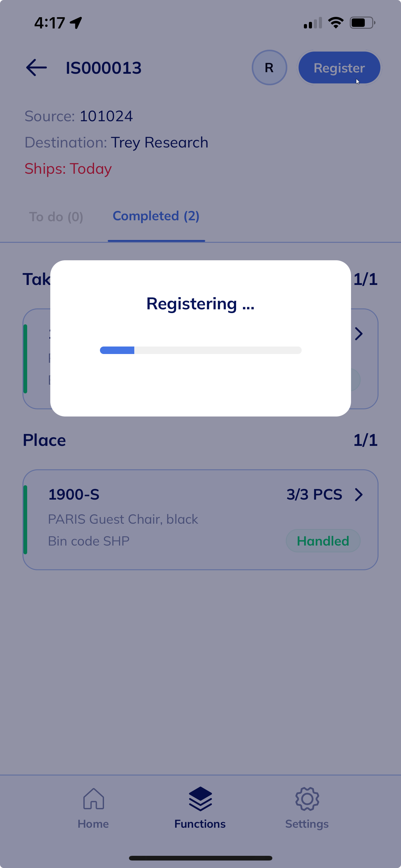Tap the Ships: Today label
Screen dimensions: 401x868
[x=68, y=168]
